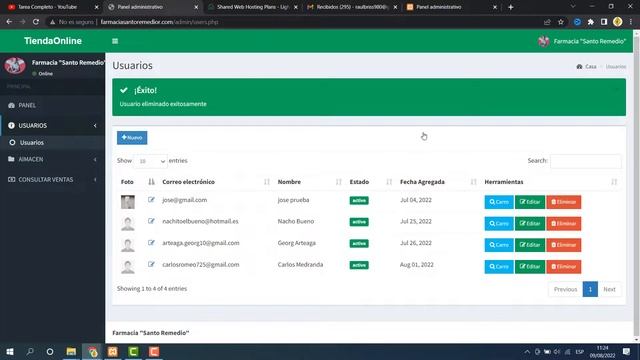Open PANEL in the sidebar
Screen dimensions: 640x360
[52, 105]
